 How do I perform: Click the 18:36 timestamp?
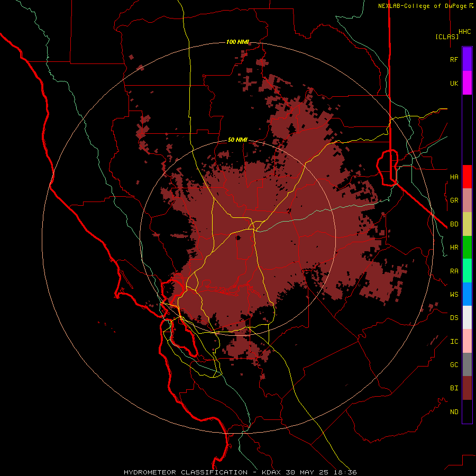point(345,472)
